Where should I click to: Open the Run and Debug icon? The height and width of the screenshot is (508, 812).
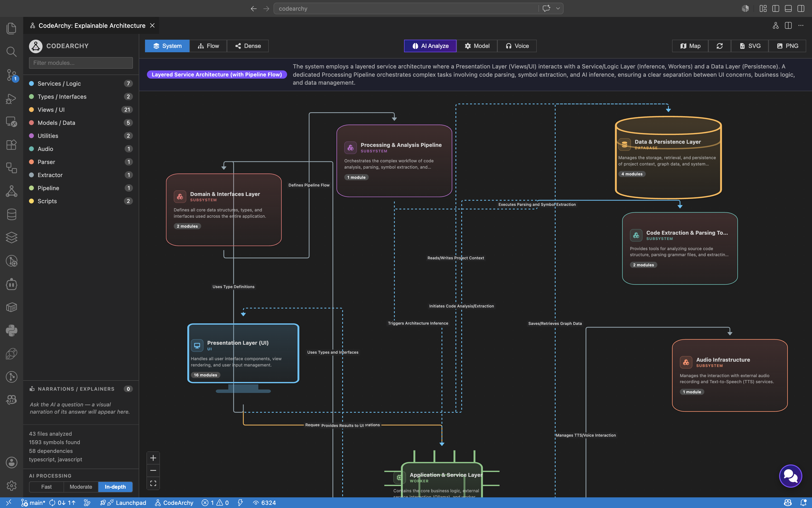pos(11,98)
